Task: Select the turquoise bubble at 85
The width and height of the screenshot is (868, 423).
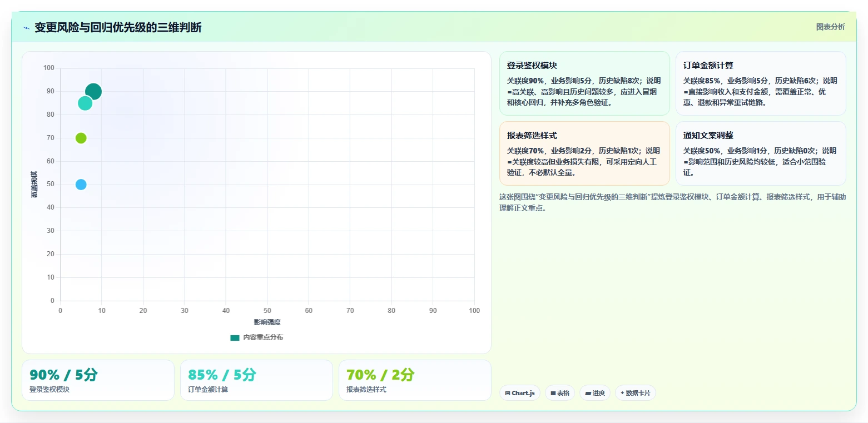Action: (x=85, y=103)
